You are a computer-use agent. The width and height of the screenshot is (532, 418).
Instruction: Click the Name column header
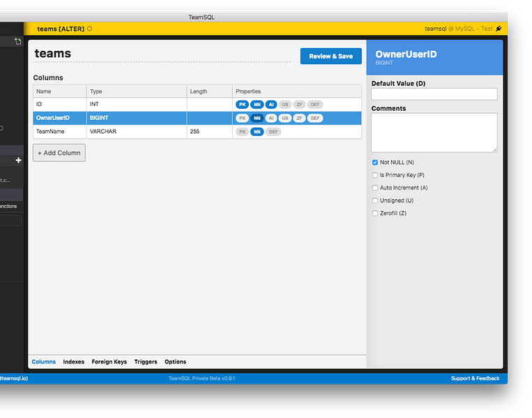tap(60, 91)
